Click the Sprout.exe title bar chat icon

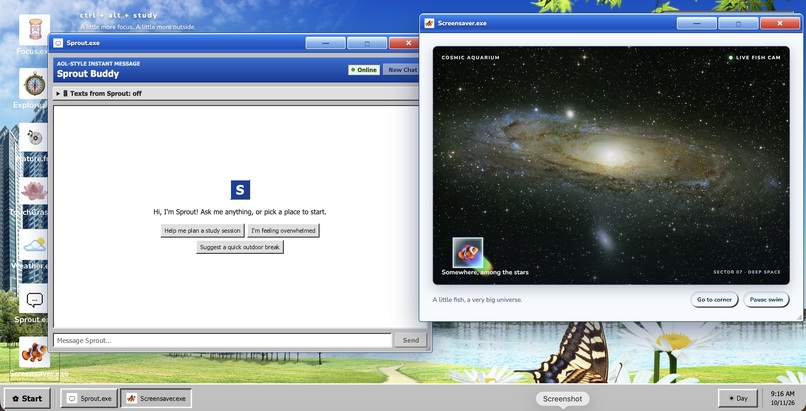click(x=58, y=43)
